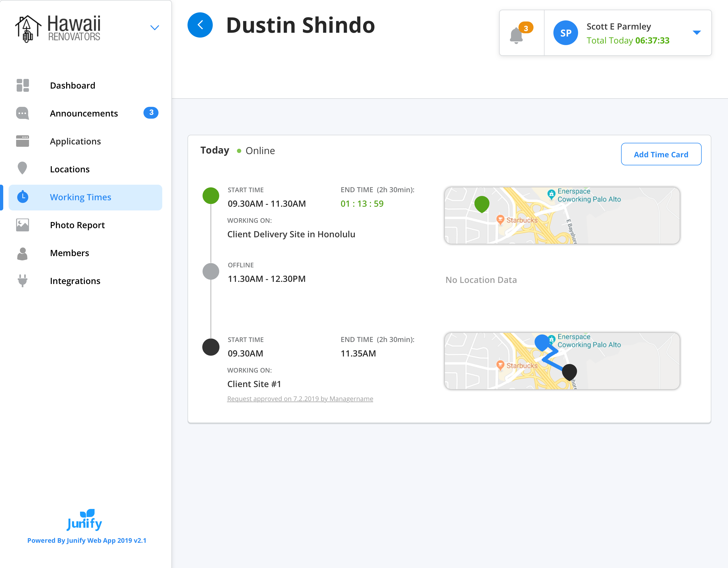Viewport: 728px width, 568px height.
Task: Click the blue back arrow button
Action: [x=200, y=25]
